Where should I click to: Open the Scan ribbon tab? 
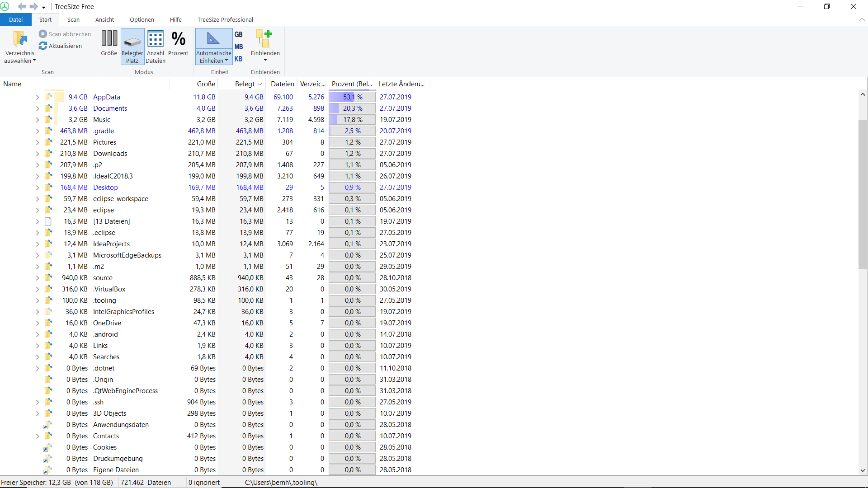coord(73,19)
